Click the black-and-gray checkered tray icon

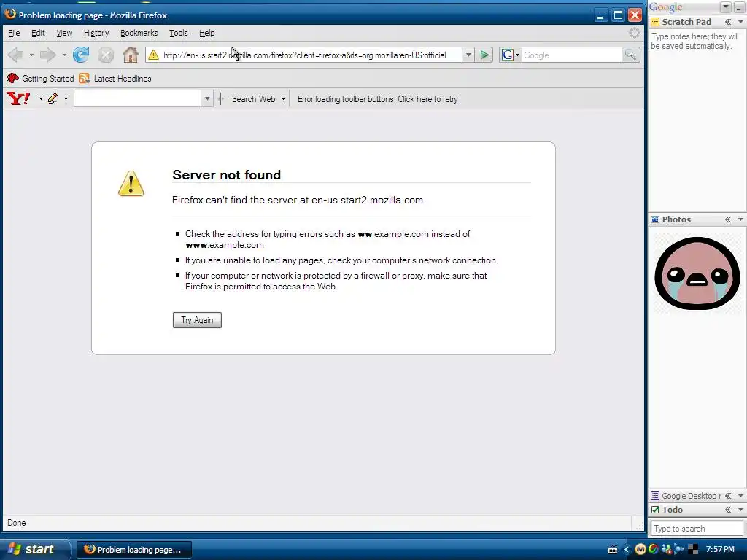tap(693, 550)
